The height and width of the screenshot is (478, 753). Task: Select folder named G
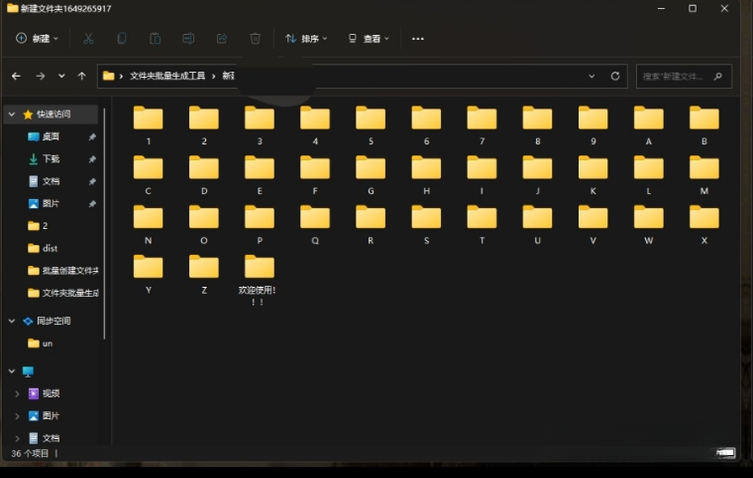[370, 175]
